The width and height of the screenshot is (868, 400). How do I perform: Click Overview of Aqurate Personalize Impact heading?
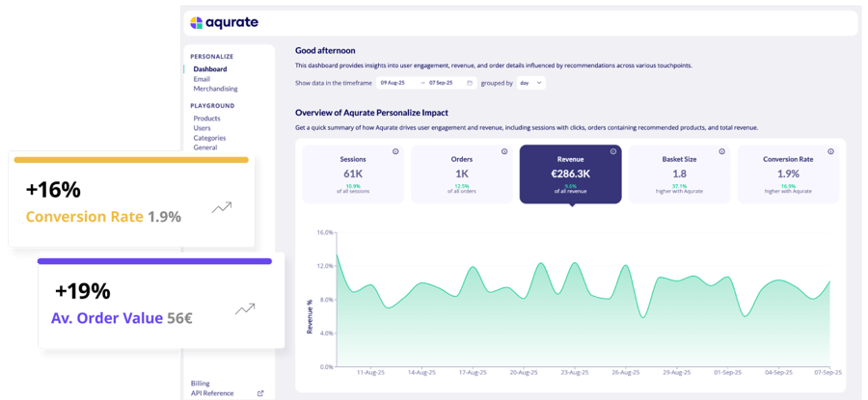coord(371,113)
